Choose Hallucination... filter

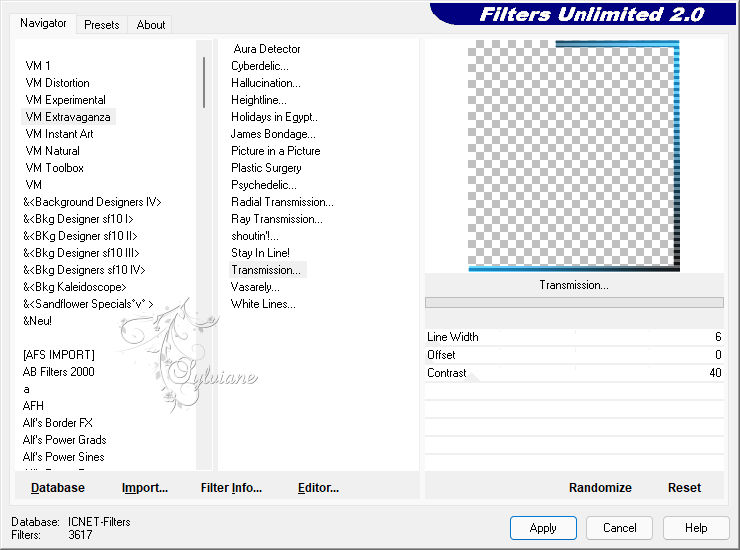(266, 83)
